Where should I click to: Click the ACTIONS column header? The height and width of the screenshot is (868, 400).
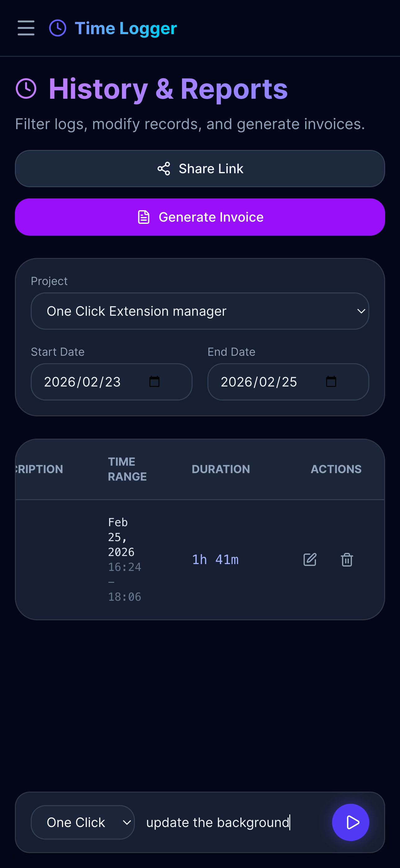[x=336, y=469]
